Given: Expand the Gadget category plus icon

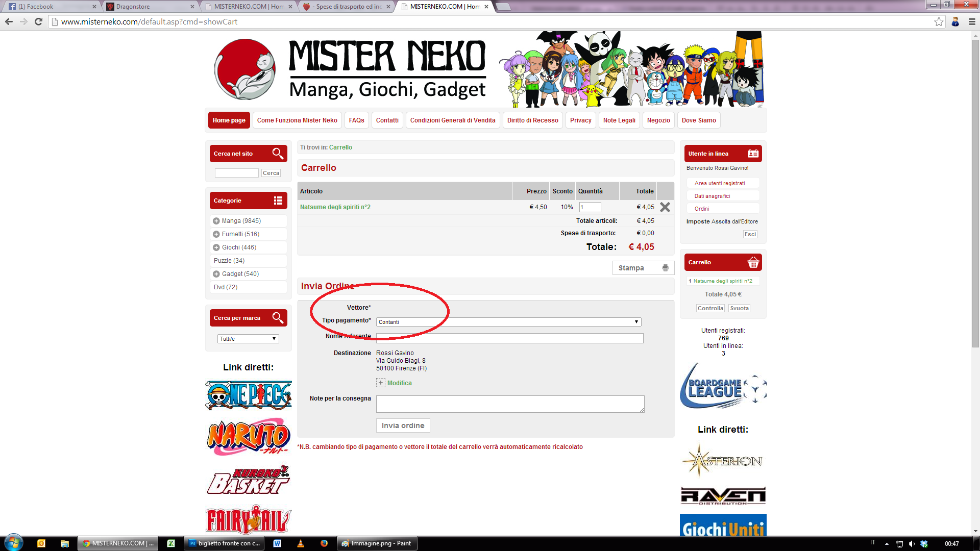Looking at the screenshot, I should (x=216, y=274).
